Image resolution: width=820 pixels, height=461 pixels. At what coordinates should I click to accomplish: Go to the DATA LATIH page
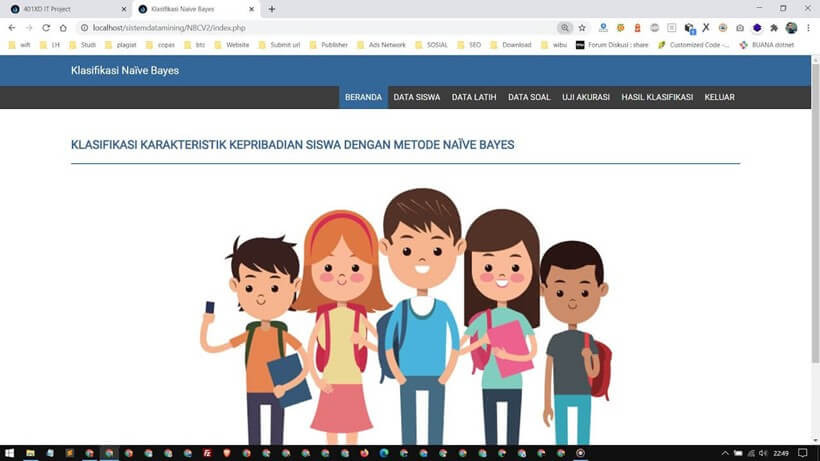[474, 97]
